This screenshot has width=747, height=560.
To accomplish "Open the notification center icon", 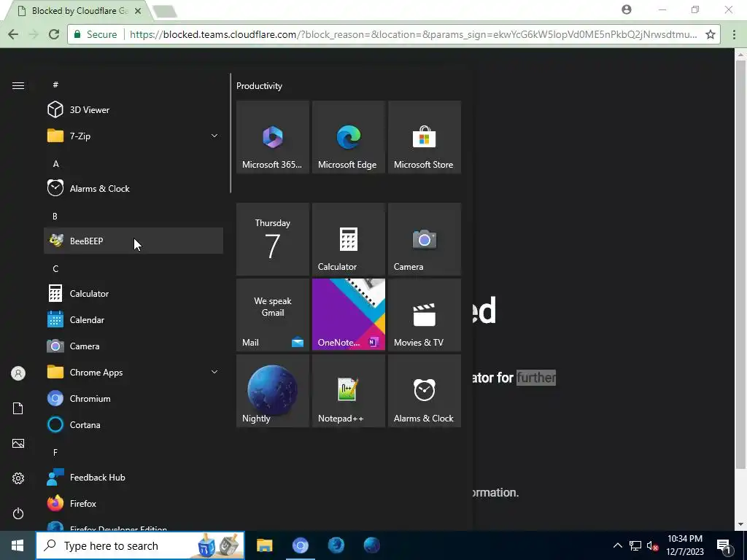I will click(x=724, y=545).
